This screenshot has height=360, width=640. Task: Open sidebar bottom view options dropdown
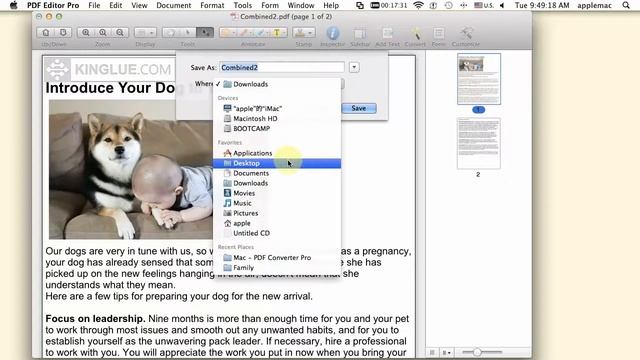[x=447, y=352]
